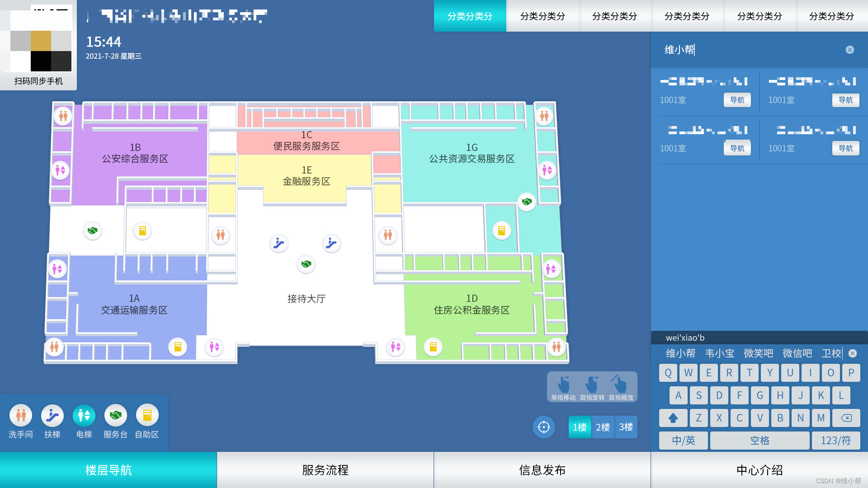Clear the 维小帮 search text
This screenshot has height=488, width=868.
(x=850, y=50)
